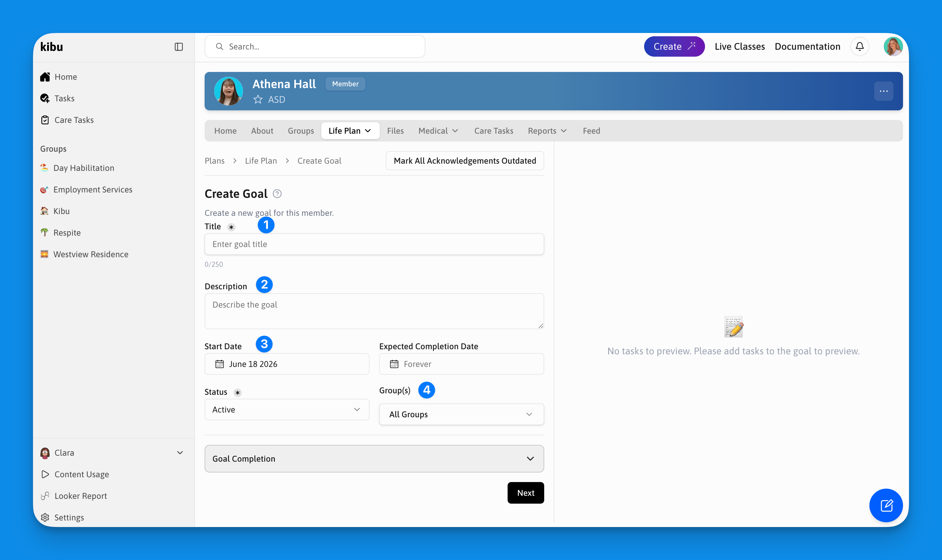Click the kibu logo
Screen dimensions: 942x560
tap(52, 47)
